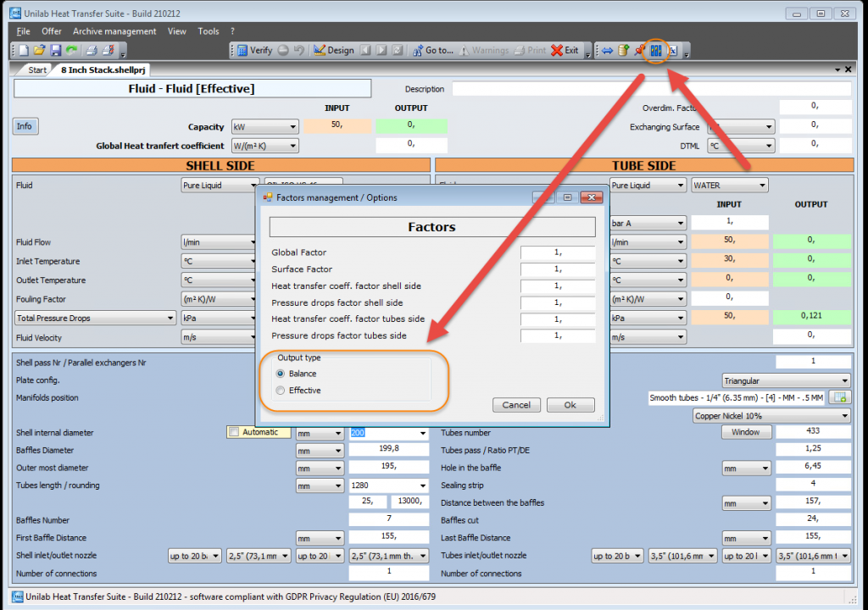The width and height of the screenshot is (868, 610).
Task: Click the Window button beside Tubes number
Action: pos(746,432)
